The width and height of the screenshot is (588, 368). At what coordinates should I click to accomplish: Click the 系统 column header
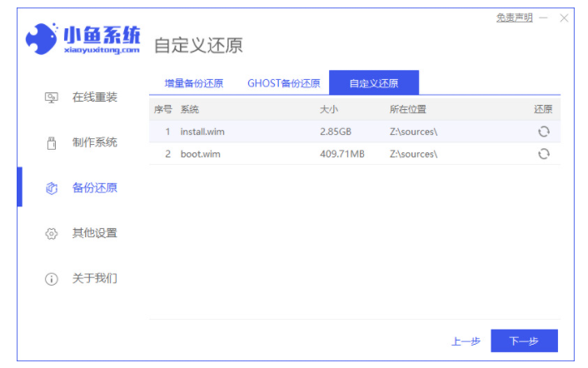(x=189, y=109)
